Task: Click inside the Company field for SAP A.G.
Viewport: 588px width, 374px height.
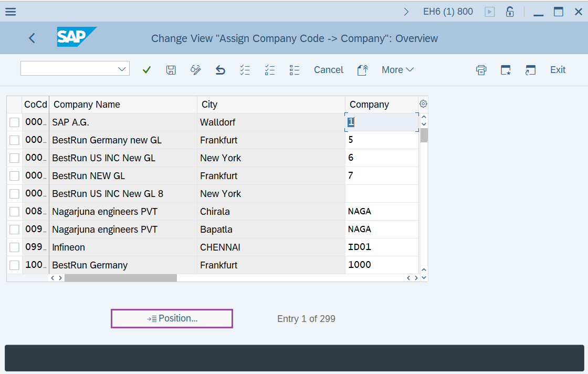Action: (x=381, y=122)
